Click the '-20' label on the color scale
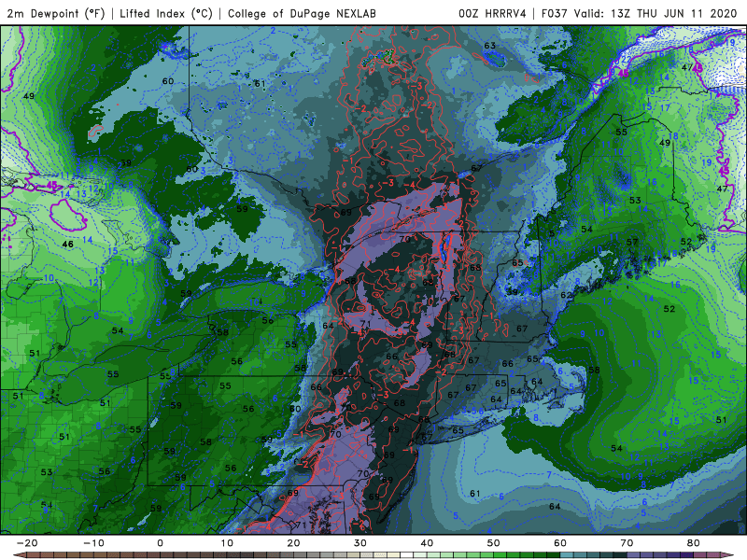747x560 pixels. coord(27,543)
